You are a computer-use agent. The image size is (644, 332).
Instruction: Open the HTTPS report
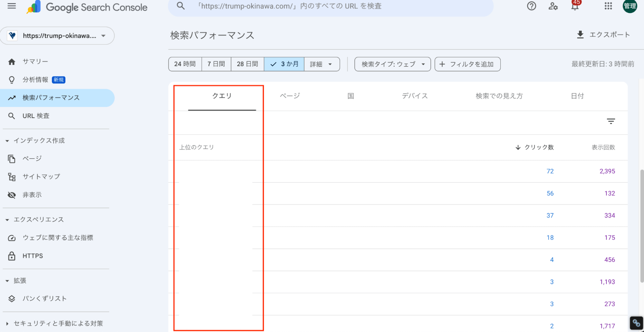pyautogui.click(x=32, y=256)
